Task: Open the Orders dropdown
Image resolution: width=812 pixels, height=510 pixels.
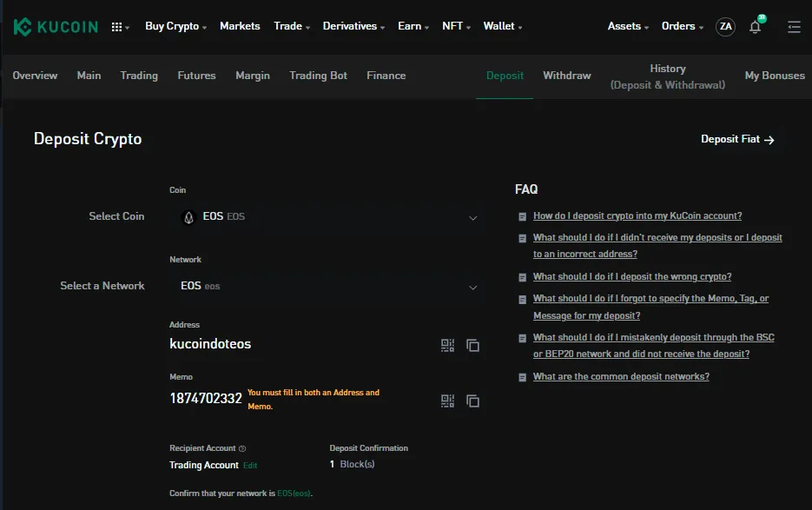Action: click(x=682, y=26)
